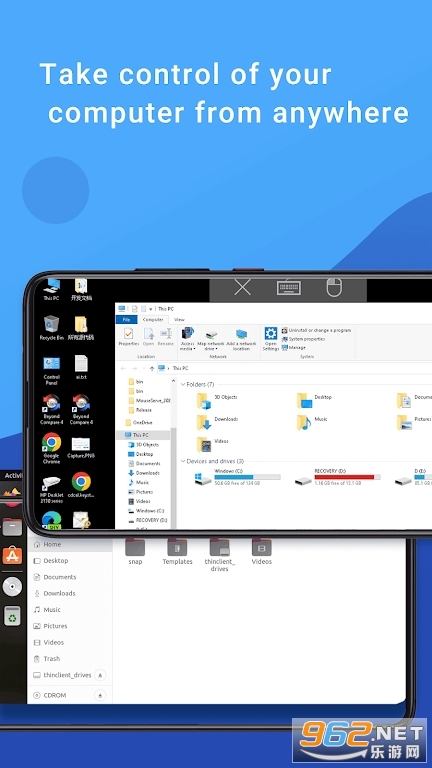Collapse the Folders (7) section
The image size is (432, 768).
[x=183, y=384]
